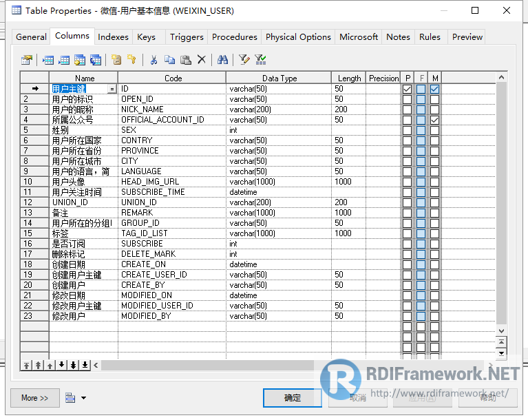This screenshot has height=420, width=528.
Task: Click the Replicate Columns toolbar icon
Action: pyautogui.click(x=96, y=60)
